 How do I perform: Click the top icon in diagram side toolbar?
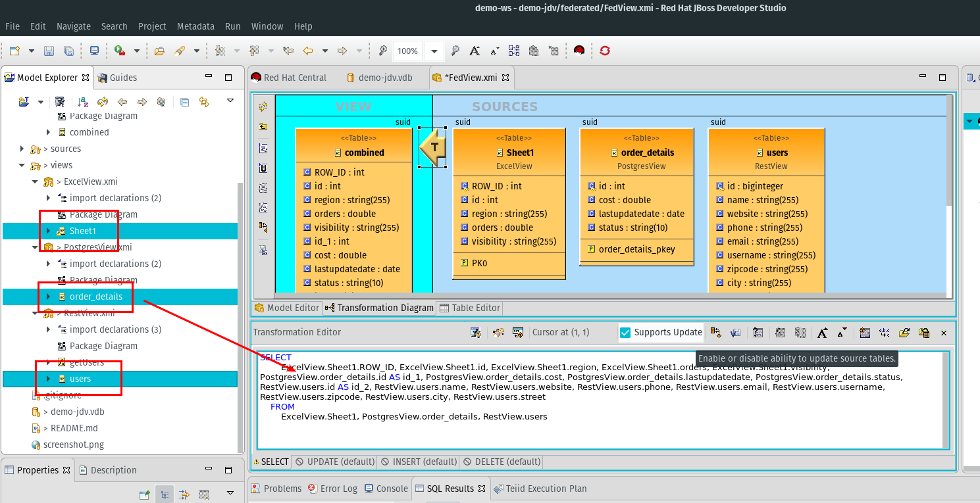(263, 107)
